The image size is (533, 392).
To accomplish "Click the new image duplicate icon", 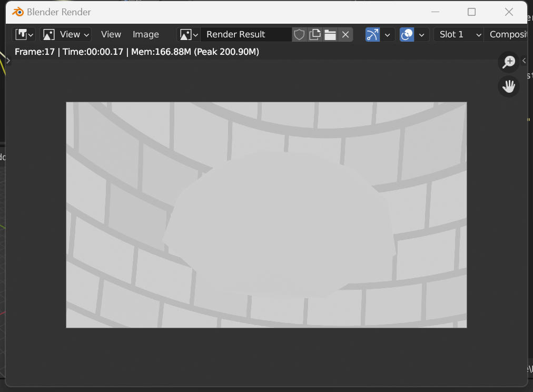I will click(315, 35).
